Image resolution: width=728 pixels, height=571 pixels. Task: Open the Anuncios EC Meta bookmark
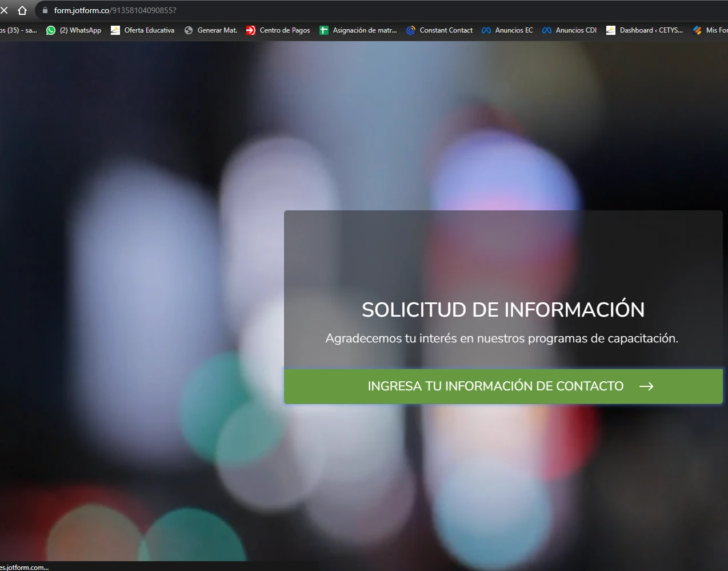click(507, 30)
